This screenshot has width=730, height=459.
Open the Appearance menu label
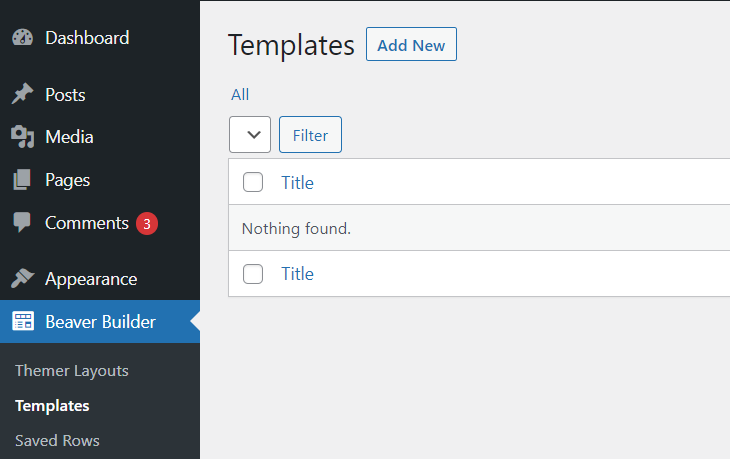coord(91,279)
